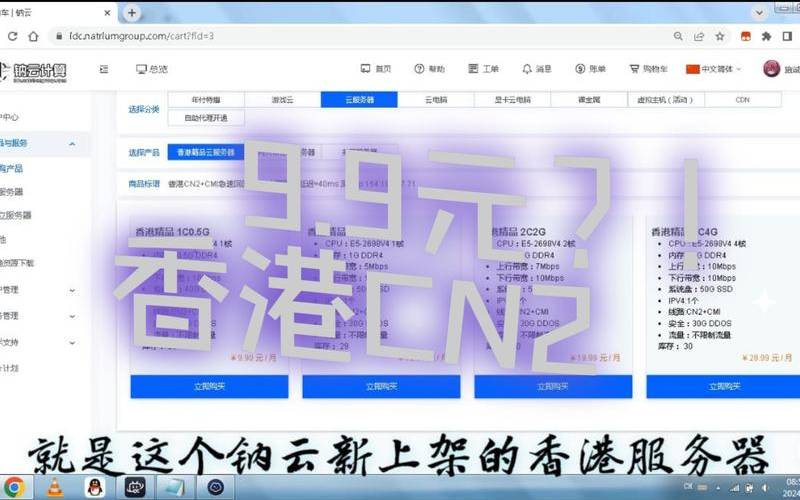Select the 显卡云电脑 category tab

pos(512,100)
